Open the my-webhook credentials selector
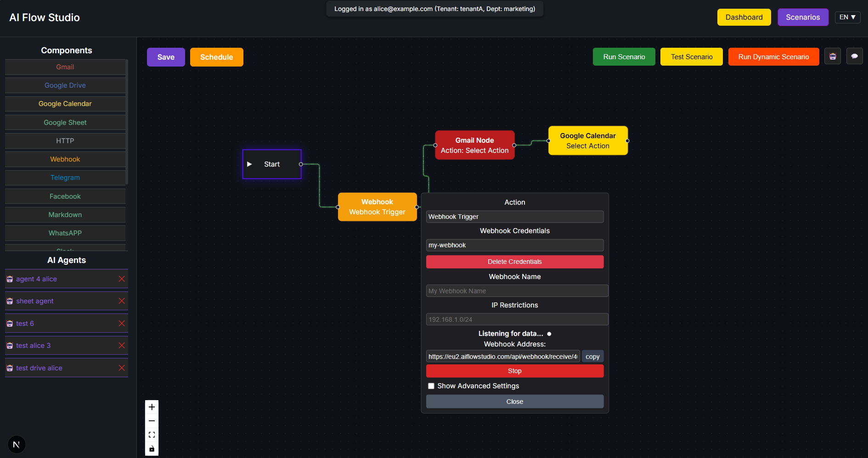 point(514,245)
